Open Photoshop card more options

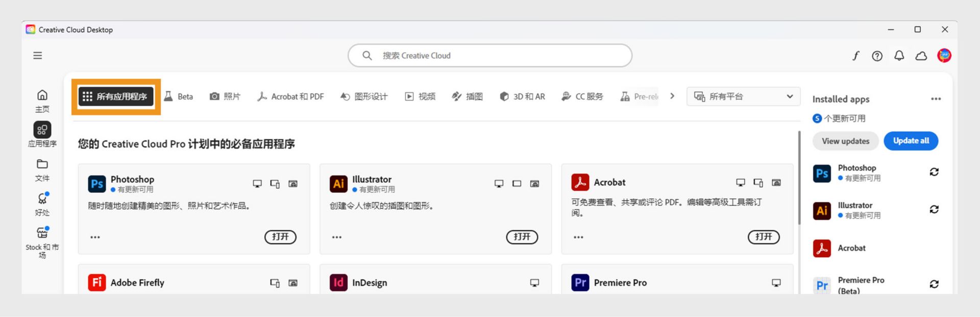pos(95,237)
